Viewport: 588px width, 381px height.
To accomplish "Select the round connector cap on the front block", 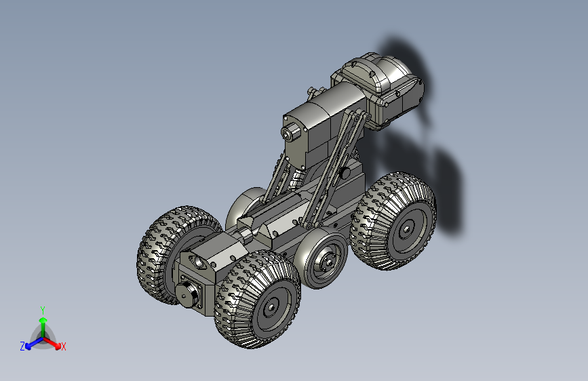I will (187, 295).
